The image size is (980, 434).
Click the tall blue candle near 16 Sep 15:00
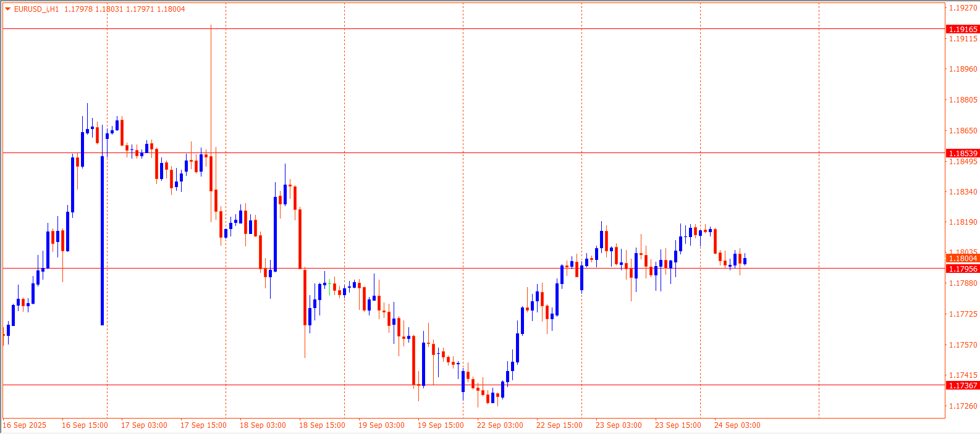(x=102, y=241)
